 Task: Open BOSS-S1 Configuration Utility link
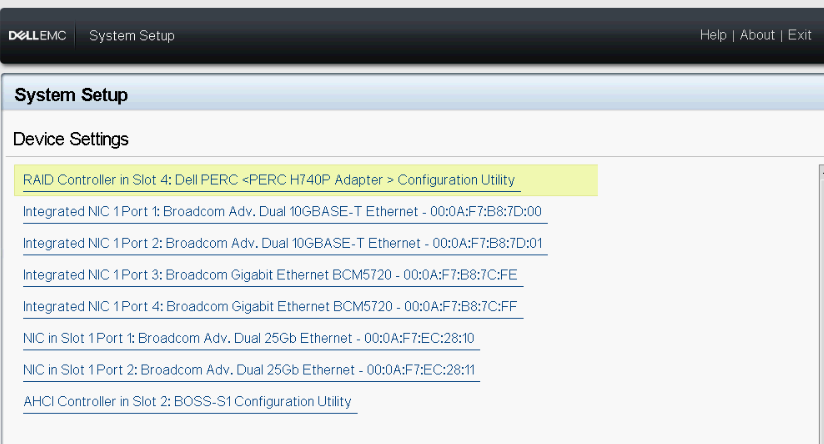187,401
